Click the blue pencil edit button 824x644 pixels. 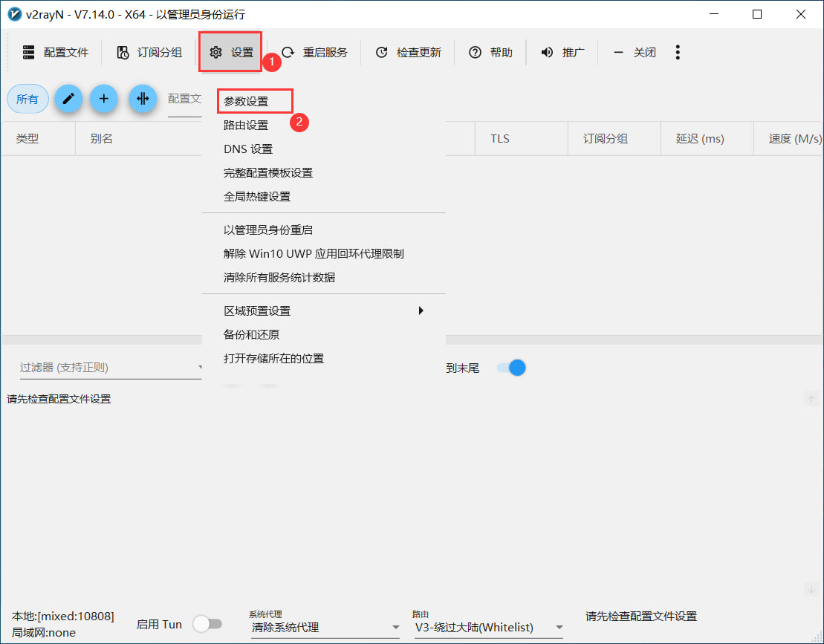click(x=68, y=99)
